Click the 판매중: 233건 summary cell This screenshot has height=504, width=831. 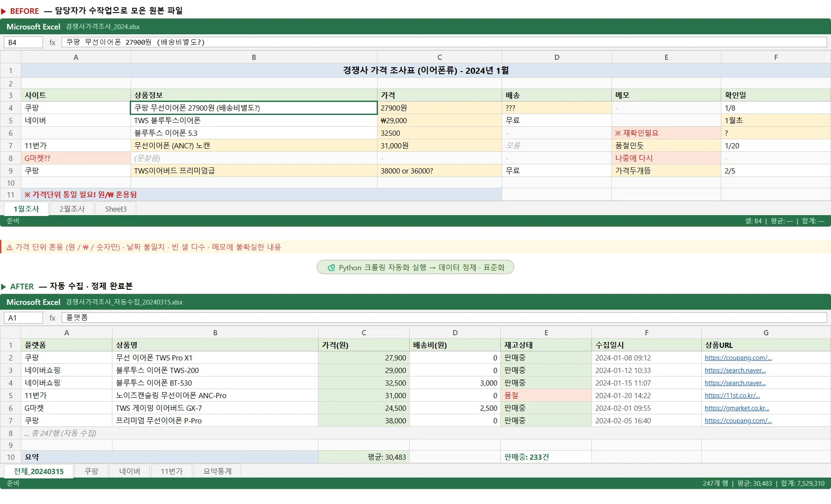click(x=546, y=457)
